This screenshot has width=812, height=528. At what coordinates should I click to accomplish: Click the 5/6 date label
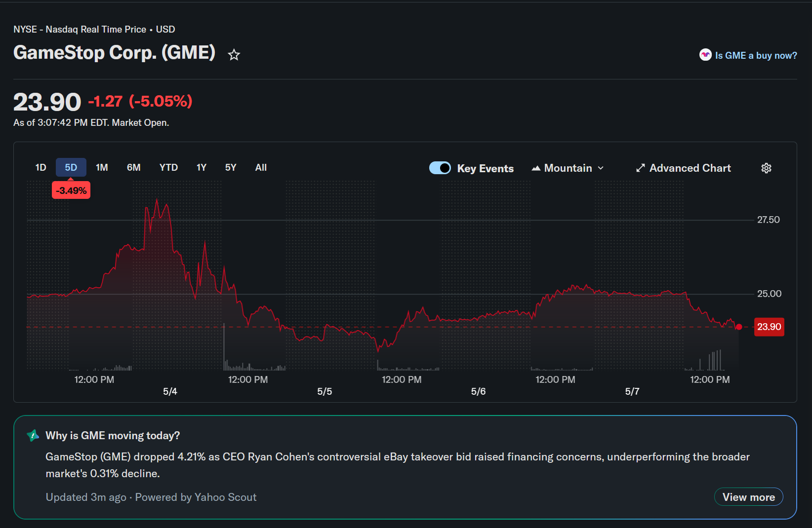click(x=478, y=391)
